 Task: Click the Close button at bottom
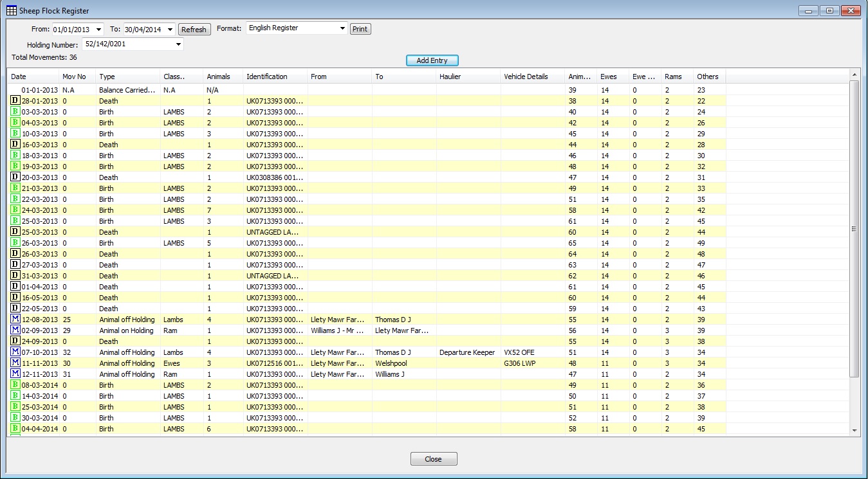pos(434,459)
